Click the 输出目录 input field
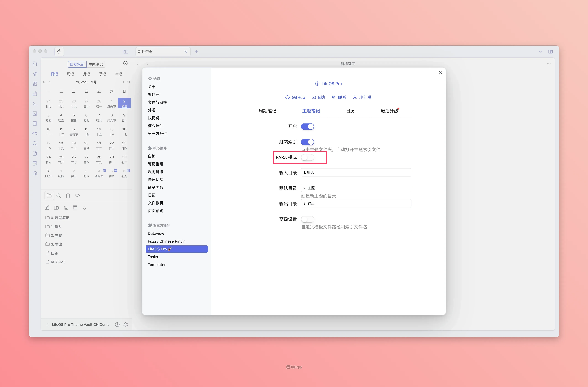This screenshot has width=588, height=387. coord(356,203)
